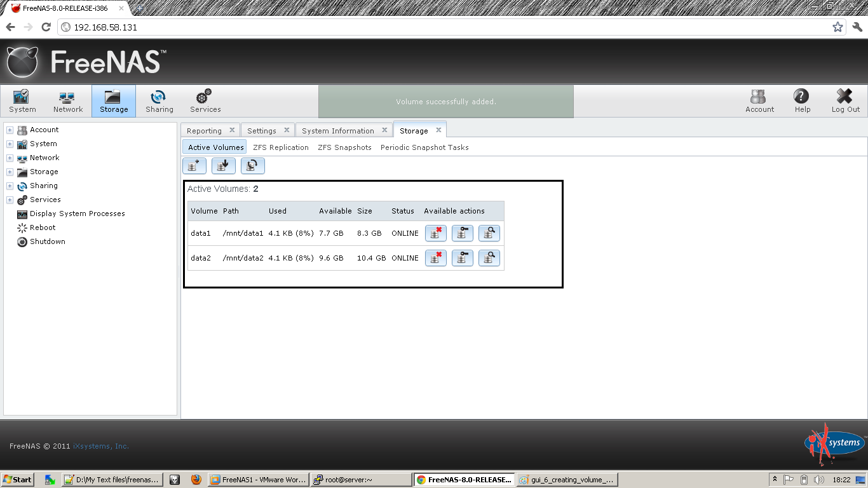868x488 pixels.
Task: Click the Log Out button
Action: pyautogui.click(x=844, y=100)
